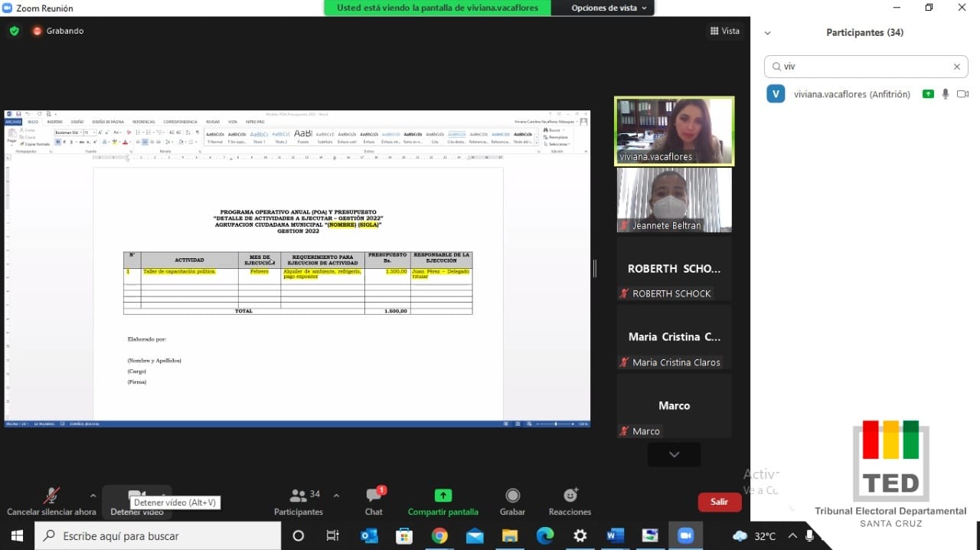Viewport: 980px width, 550px height.
Task: Open the Opciones de vista dropdown
Action: [609, 8]
